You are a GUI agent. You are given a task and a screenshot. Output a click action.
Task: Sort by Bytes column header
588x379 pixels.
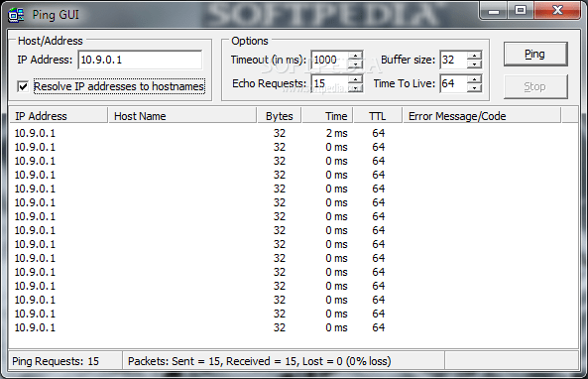point(280,116)
